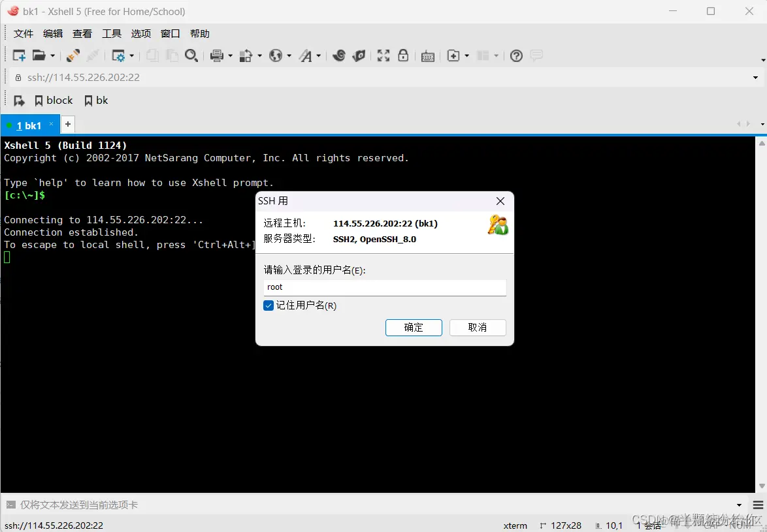Click the Reconnect plug icon
The height and width of the screenshot is (532, 767).
tap(93, 55)
